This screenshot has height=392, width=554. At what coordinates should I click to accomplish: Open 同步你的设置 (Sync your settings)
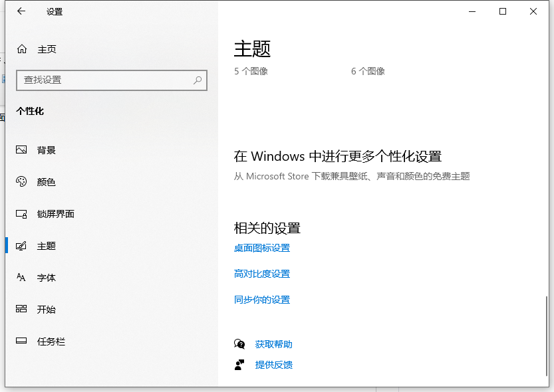point(261,300)
